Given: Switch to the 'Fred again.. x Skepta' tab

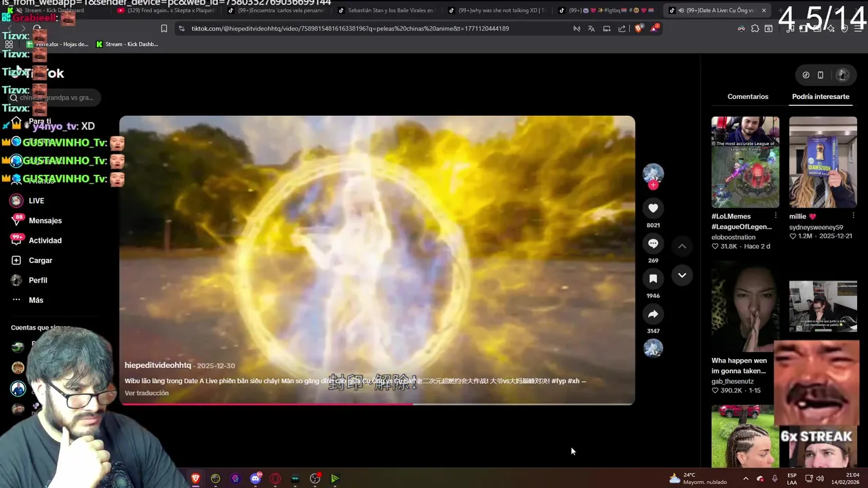Looking at the screenshot, I should (x=165, y=10).
